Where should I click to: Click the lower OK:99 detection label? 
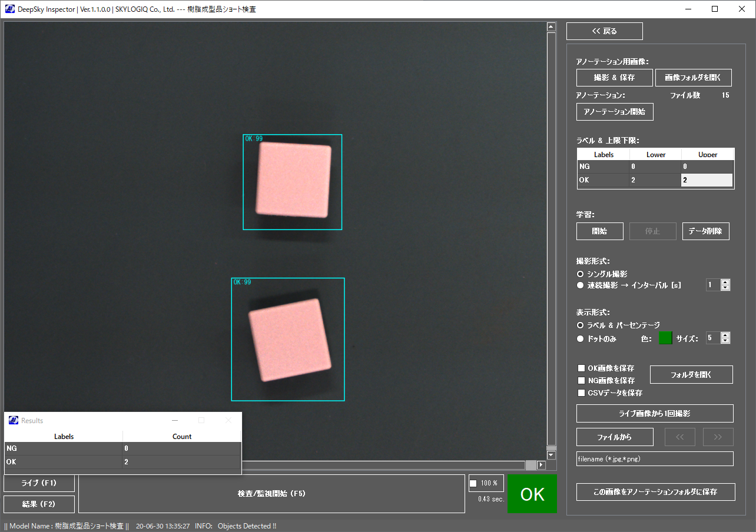pos(242,282)
